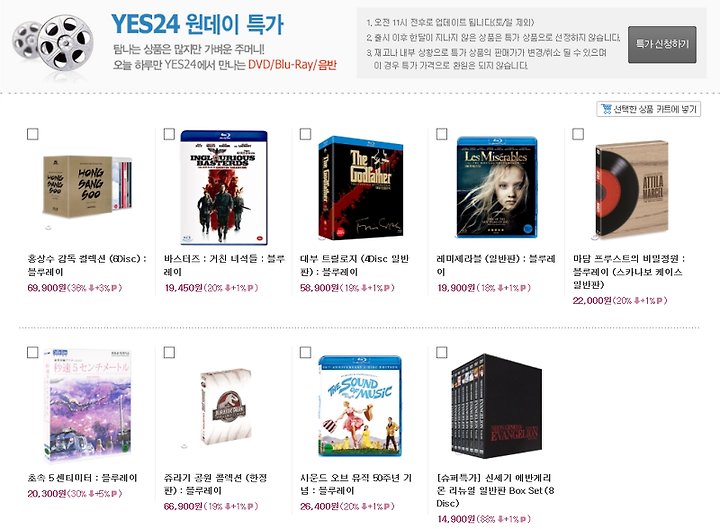
Task: Select The Godfather trilogy checkbox
Action: pyautogui.click(x=305, y=134)
